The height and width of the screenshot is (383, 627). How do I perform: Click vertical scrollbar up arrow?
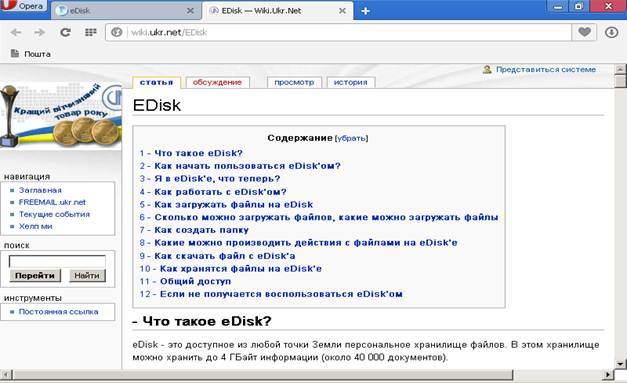point(621,69)
